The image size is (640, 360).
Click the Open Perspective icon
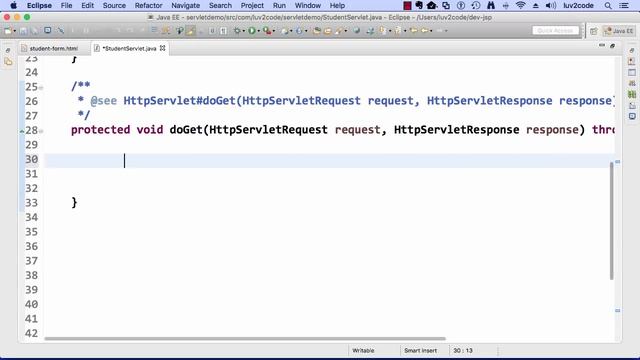593,31
